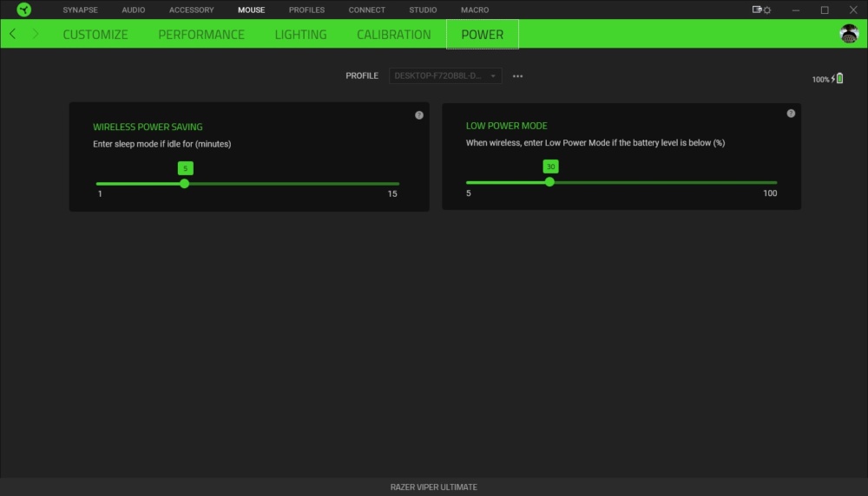Go back with the left arrow
The width and height of the screenshot is (868, 496).
click(13, 34)
